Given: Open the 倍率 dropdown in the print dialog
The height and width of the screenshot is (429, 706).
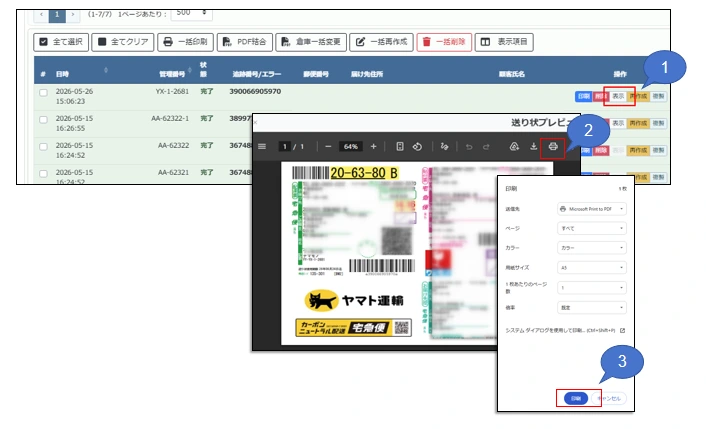Looking at the screenshot, I should [x=591, y=307].
